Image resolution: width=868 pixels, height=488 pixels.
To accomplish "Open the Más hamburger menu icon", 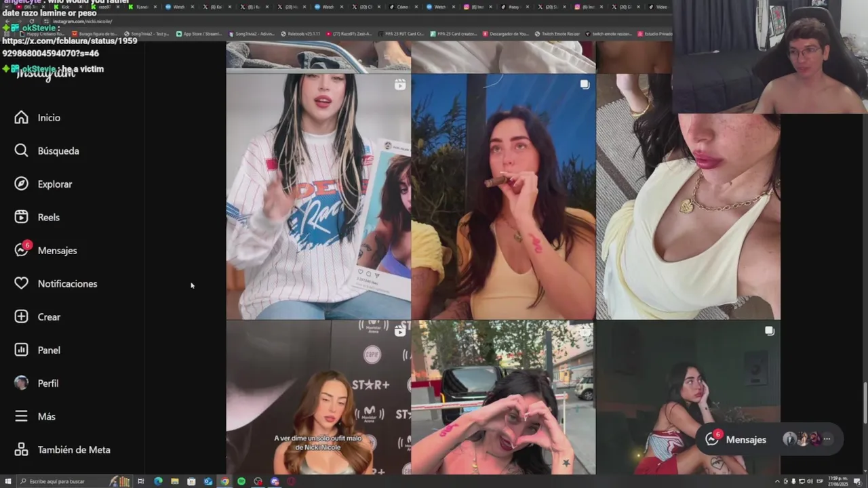I will [21, 416].
